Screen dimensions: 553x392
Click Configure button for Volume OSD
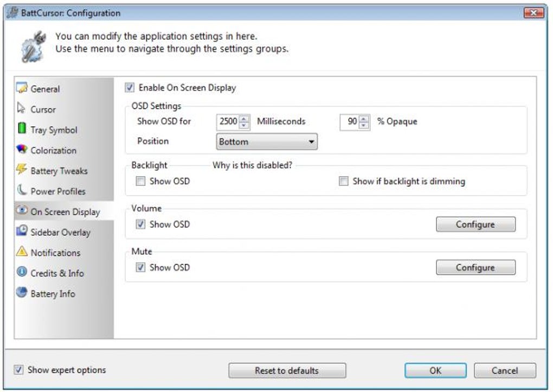click(x=475, y=224)
